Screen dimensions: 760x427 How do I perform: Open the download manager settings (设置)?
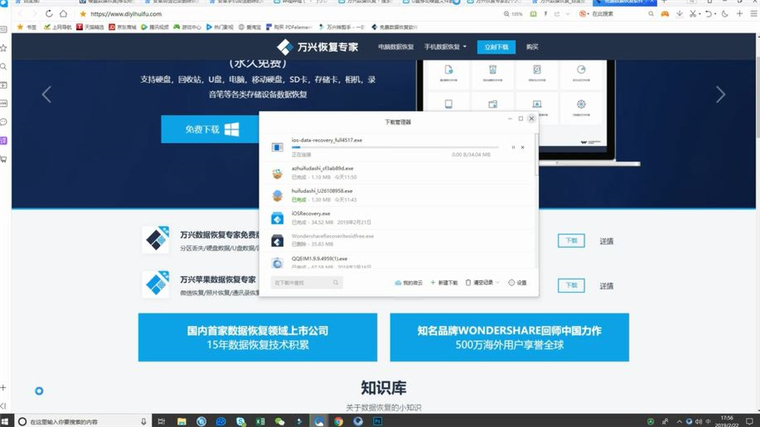pyautogui.click(x=517, y=283)
